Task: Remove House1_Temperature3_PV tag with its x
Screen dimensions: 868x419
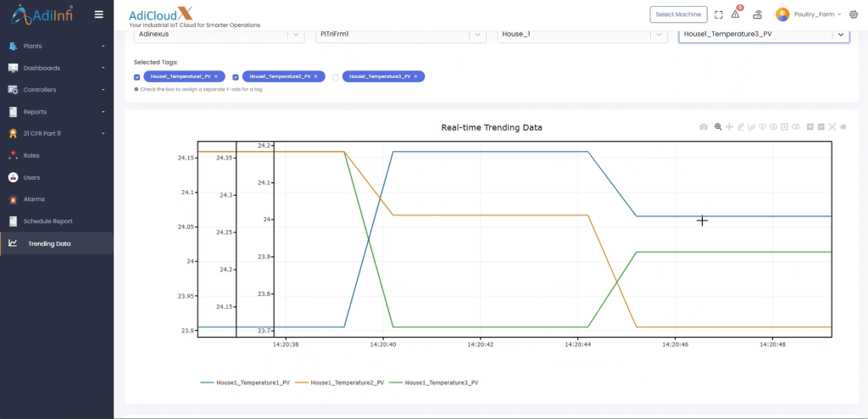Action: 415,76
